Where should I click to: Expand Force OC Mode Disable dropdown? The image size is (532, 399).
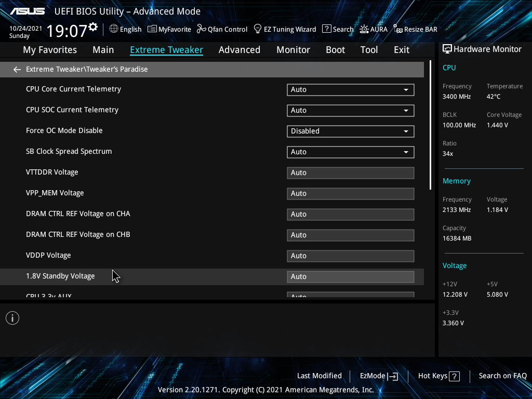click(351, 131)
